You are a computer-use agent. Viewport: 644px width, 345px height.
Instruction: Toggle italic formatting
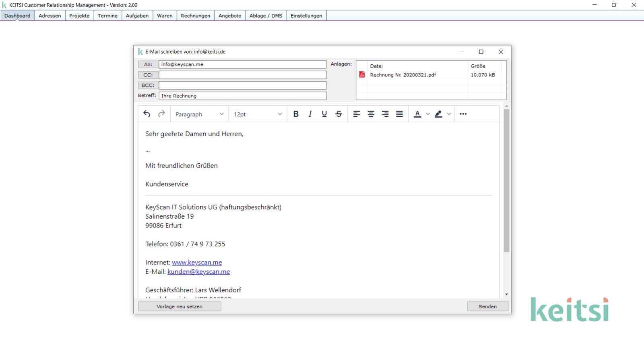tap(310, 114)
